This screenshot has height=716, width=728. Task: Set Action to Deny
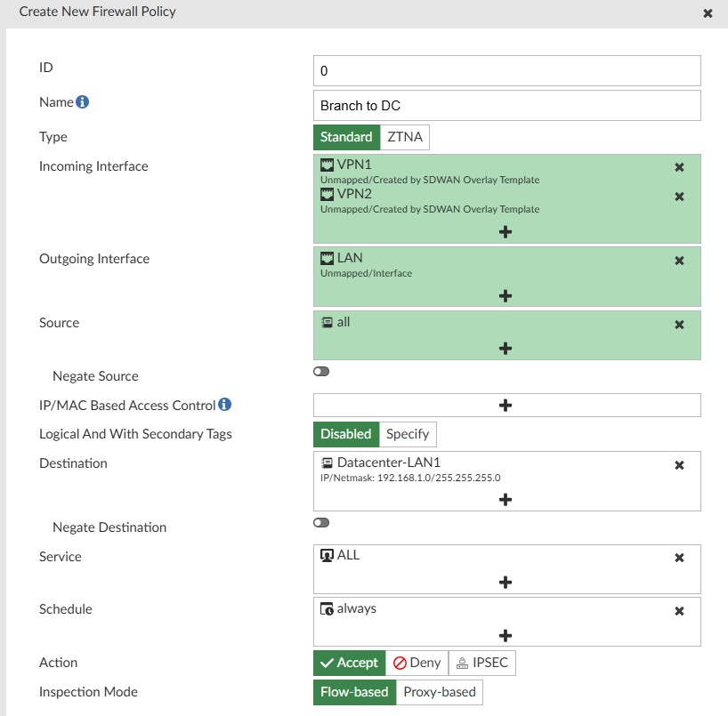[x=417, y=662]
